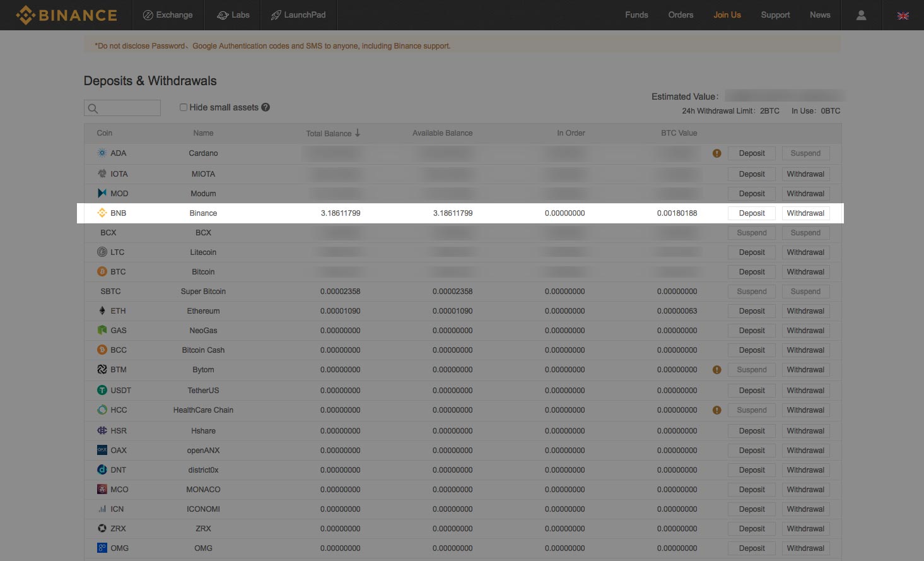Open the Orders menu
Screen dimensions: 924x561
(681, 15)
